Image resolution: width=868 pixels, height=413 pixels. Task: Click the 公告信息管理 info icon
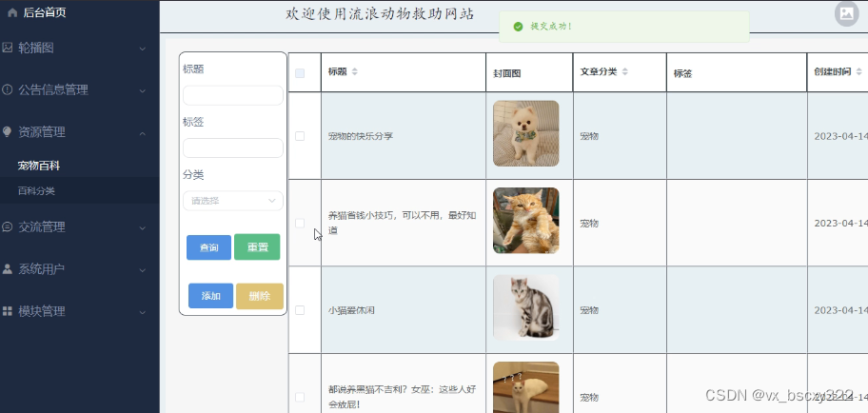click(x=8, y=89)
